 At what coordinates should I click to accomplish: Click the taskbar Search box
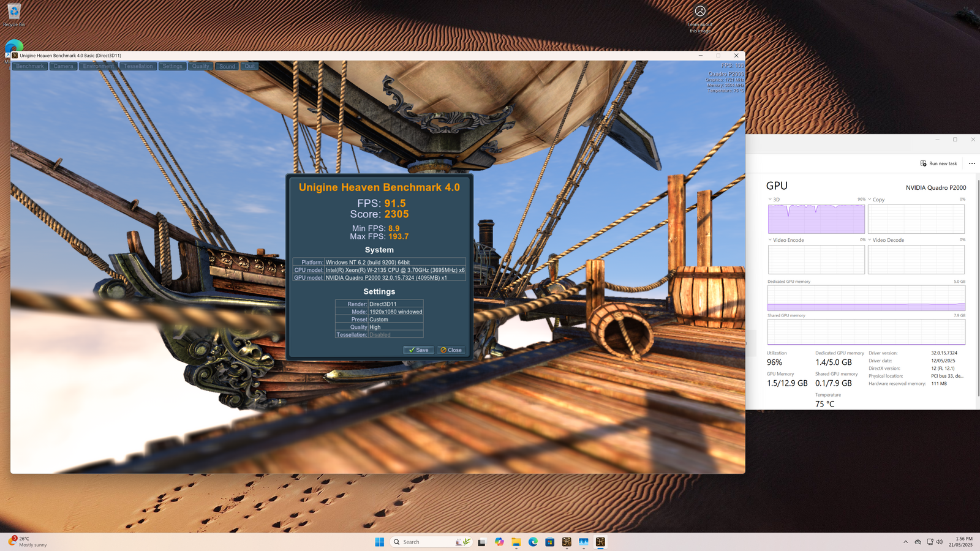[x=431, y=542]
